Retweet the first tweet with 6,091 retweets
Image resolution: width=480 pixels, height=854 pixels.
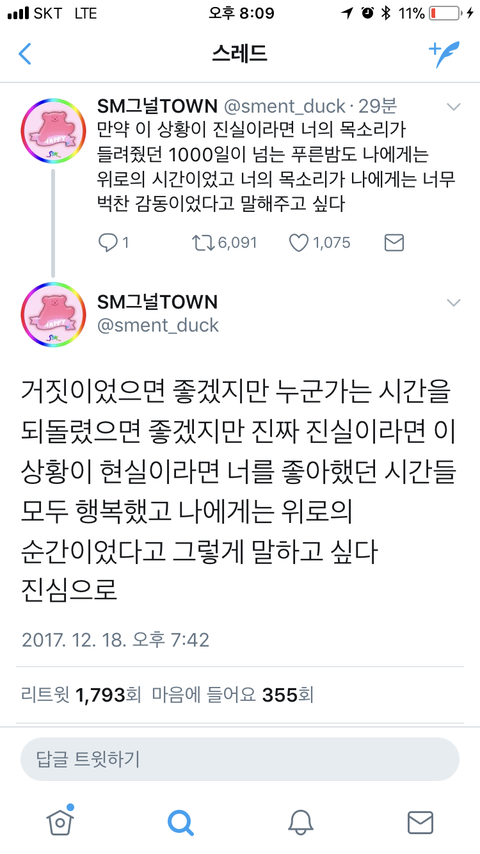coord(224,242)
